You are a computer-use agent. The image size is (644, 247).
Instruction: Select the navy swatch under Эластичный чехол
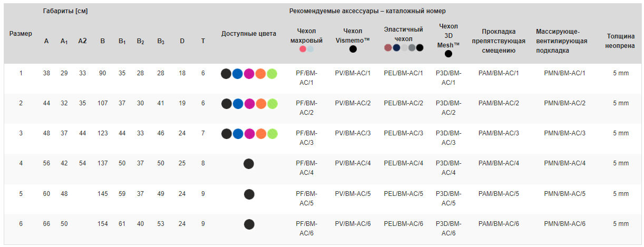click(396, 47)
